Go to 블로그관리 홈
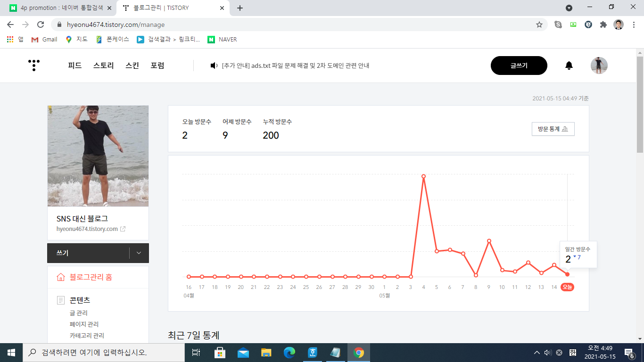 tap(91, 277)
